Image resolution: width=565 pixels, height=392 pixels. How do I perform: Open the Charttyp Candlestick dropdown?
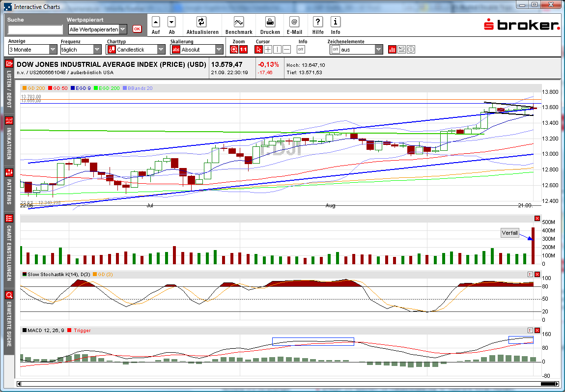click(x=136, y=49)
